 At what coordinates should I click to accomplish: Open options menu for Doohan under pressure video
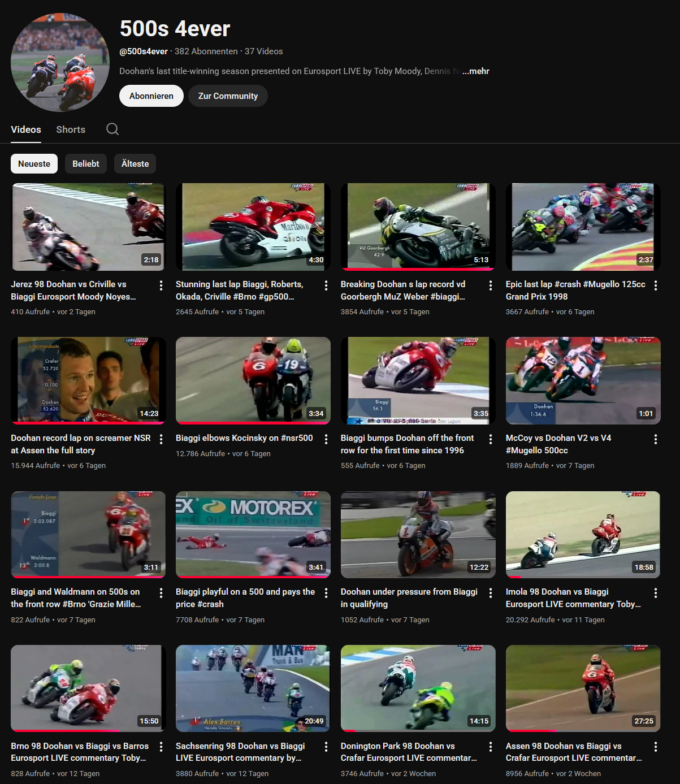(x=491, y=593)
